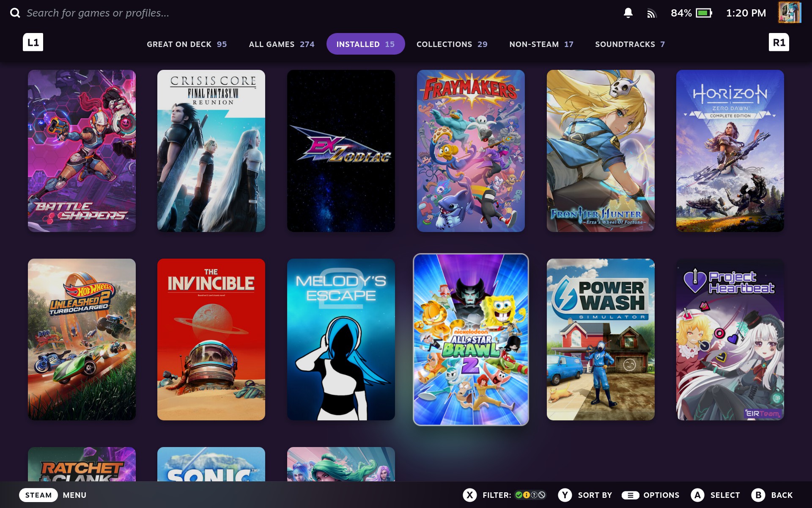Screen dimensions: 812x508
Task: Toggle the Unknown compatibility question-mark filter
Action: [x=534, y=495]
